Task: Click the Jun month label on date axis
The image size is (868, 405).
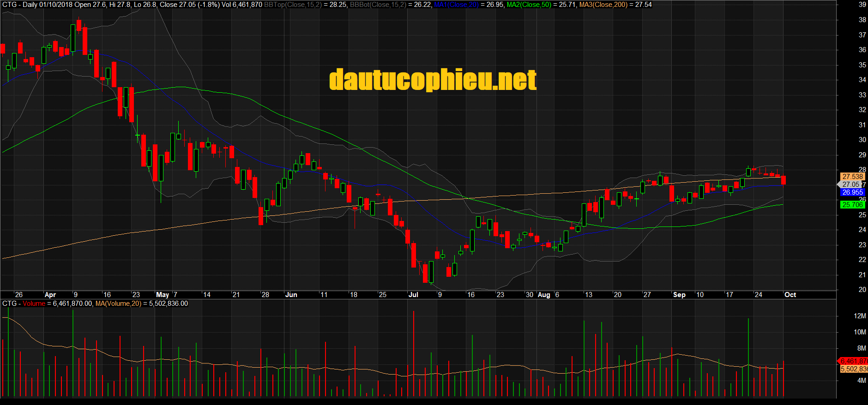Action: pyautogui.click(x=291, y=295)
